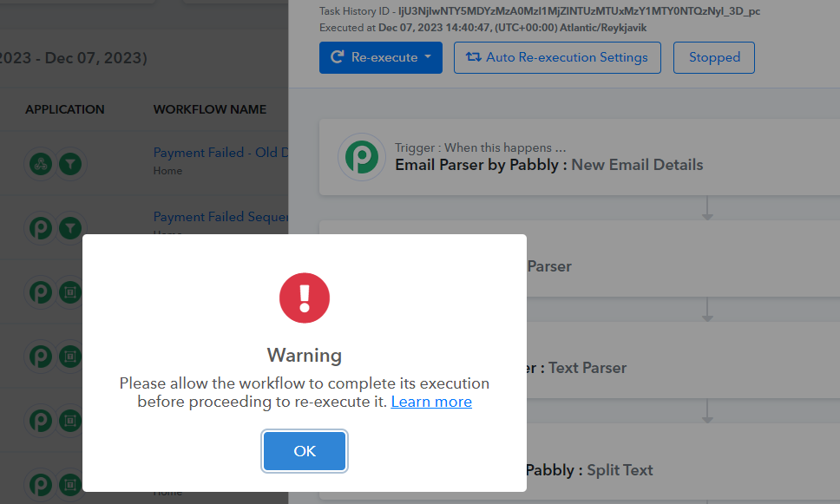This screenshot has width=840, height=504.
Task: Click the Pabbly icon in the second row
Action: (x=41, y=228)
